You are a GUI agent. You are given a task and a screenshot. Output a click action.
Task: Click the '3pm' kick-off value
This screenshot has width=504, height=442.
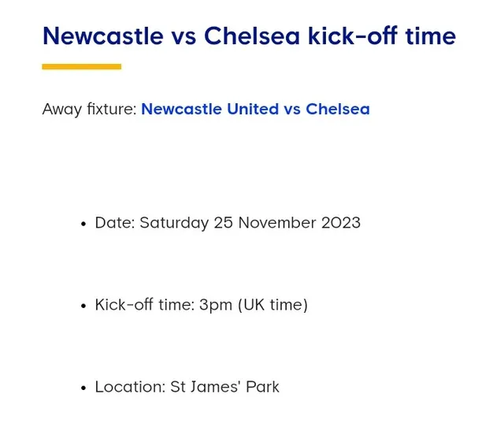[x=216, y=306]
